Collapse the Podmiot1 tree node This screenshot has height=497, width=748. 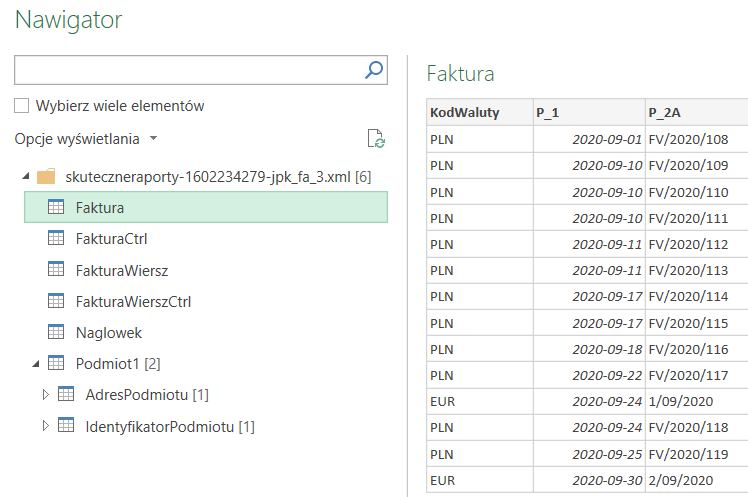tap(36, 363)
